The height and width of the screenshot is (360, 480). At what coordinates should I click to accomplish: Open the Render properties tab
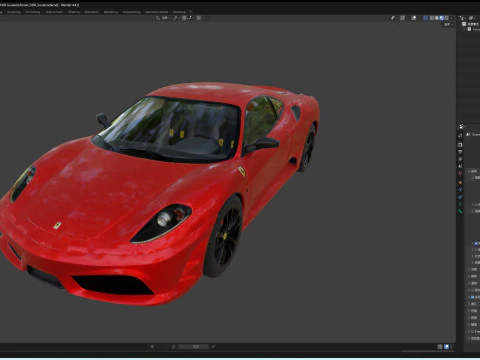(x=460, y=145)
